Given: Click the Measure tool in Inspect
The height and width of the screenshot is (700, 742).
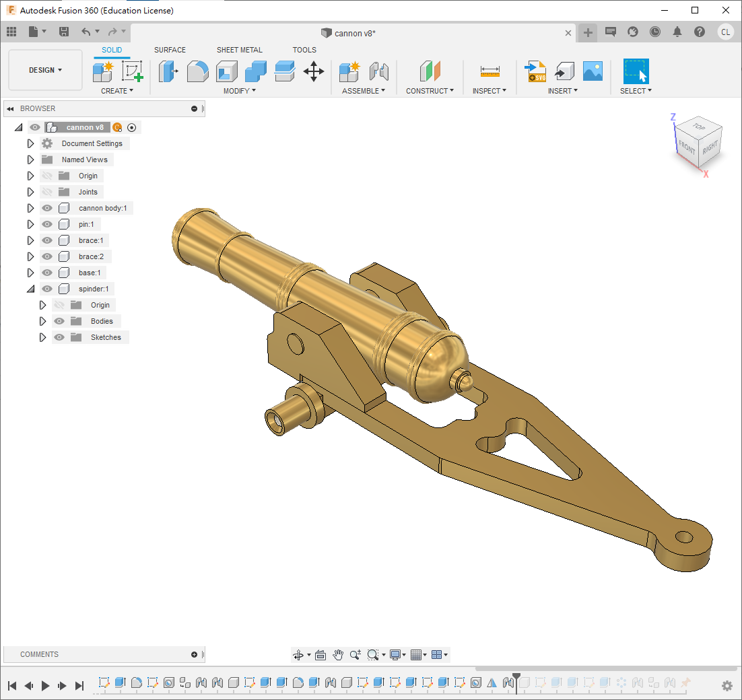Looking at the screenshot, I should (490, 71).
